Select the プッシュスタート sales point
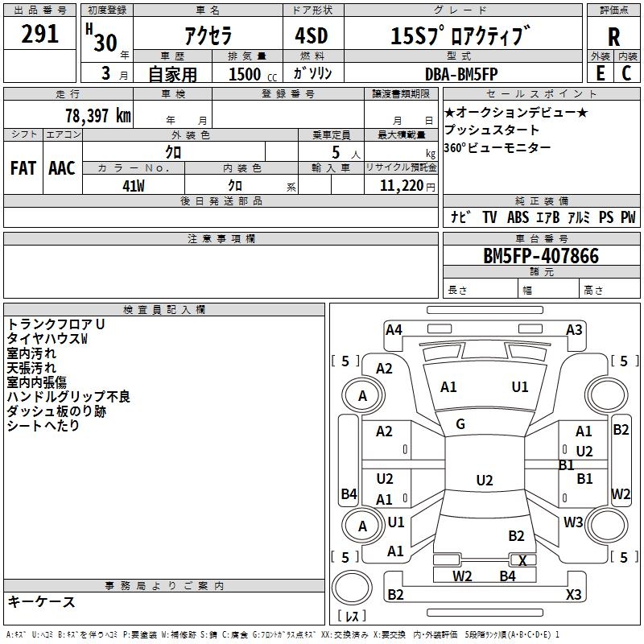644x644 pixels. [492, 130]
